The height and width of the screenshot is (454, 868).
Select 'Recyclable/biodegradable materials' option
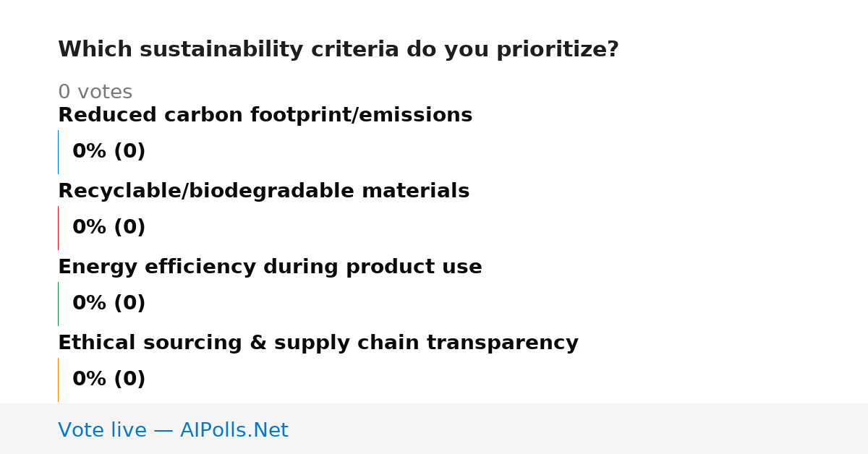(263, 192)
